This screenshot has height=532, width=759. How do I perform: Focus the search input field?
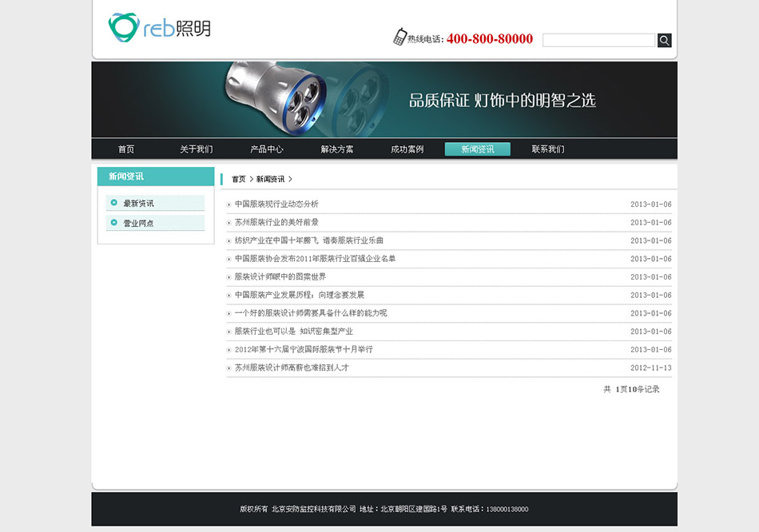click(598, 40)
